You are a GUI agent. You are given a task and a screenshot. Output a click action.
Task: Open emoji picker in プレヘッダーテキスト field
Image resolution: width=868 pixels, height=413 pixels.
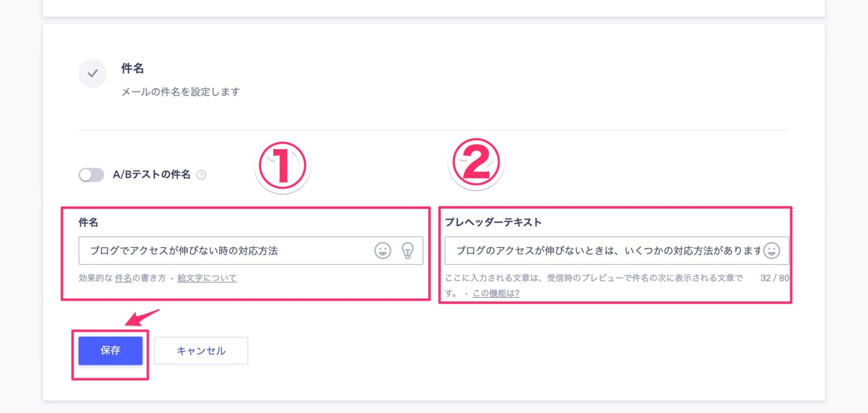click(772, 250)
